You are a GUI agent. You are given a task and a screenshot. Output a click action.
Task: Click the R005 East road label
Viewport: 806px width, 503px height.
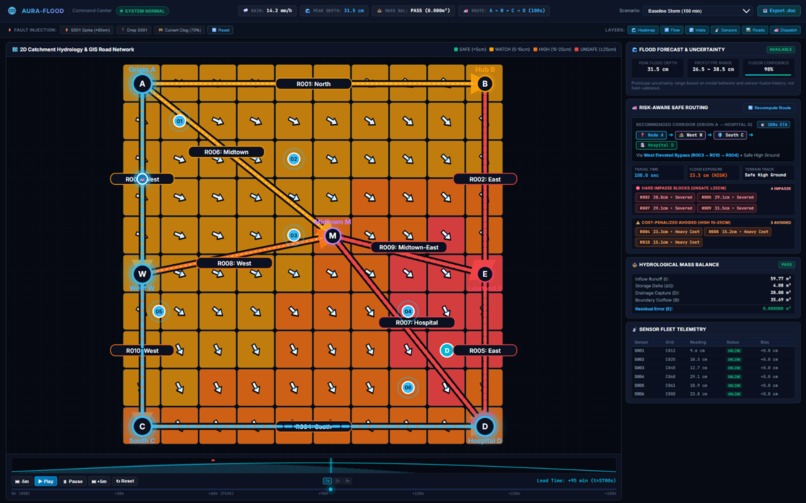tap(485, 350)
